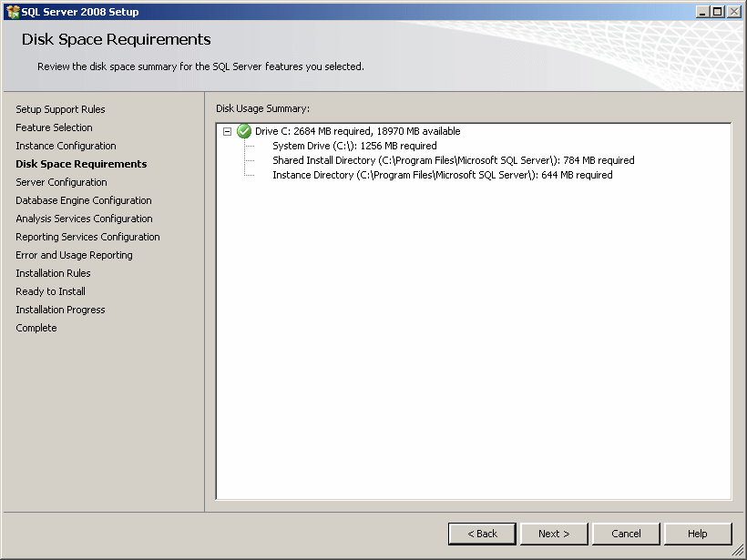Select System Drive (C:\) 1256 MB row

(x=354, y=146)
